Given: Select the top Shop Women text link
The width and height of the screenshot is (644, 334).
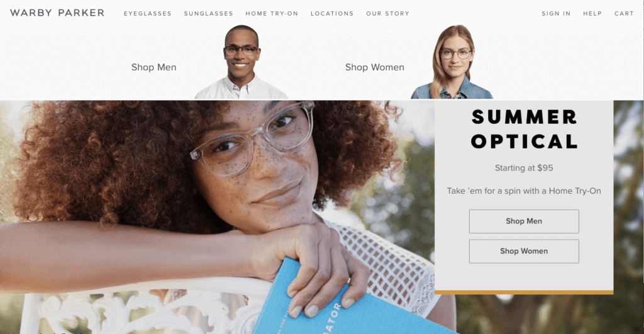Looking at the screenshot, I should point(375,67).
